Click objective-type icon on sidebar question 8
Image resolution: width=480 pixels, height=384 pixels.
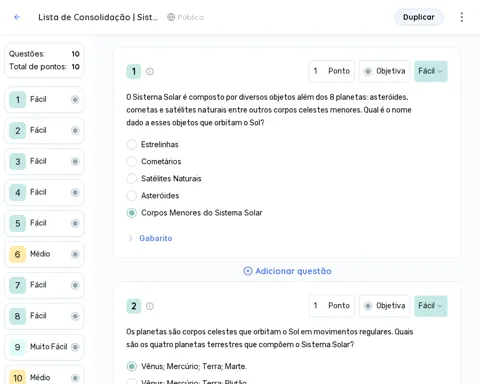coord(75,316)
